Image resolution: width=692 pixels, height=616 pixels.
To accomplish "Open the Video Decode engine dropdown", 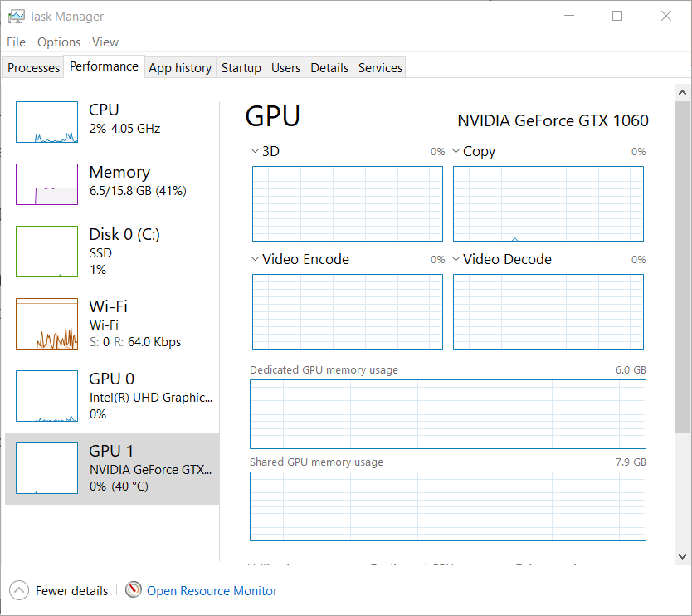I will (456, 259).
